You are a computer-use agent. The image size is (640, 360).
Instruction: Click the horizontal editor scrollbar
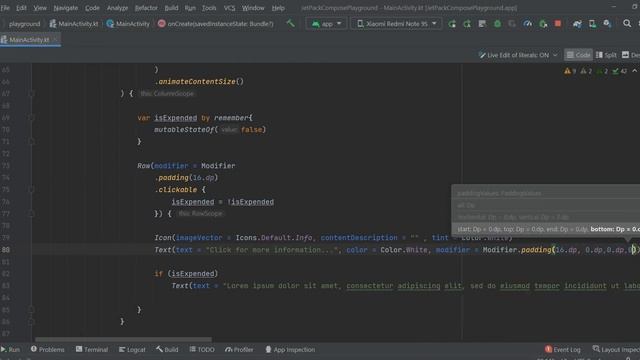(123, 339)
